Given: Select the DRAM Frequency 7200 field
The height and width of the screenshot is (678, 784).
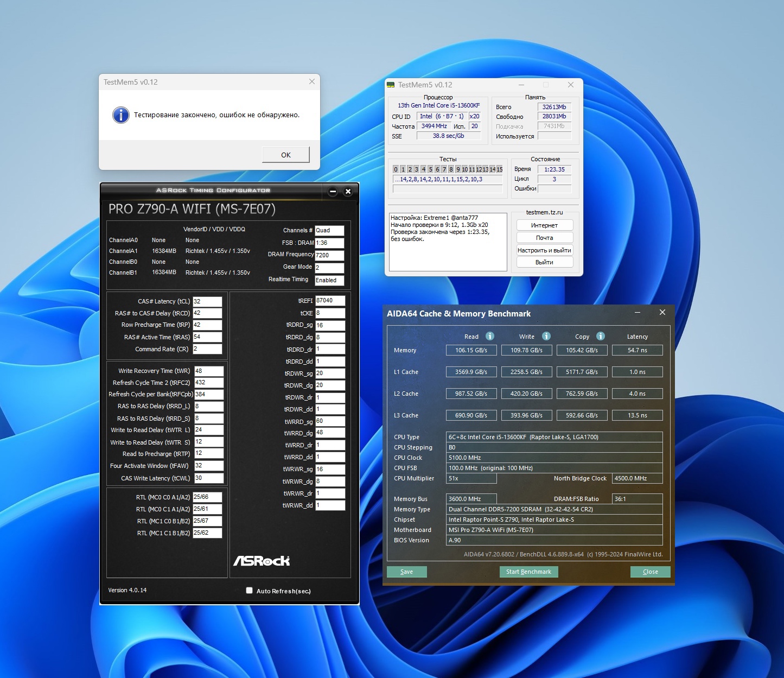Looking at the screenshot, I should (329, 255).
